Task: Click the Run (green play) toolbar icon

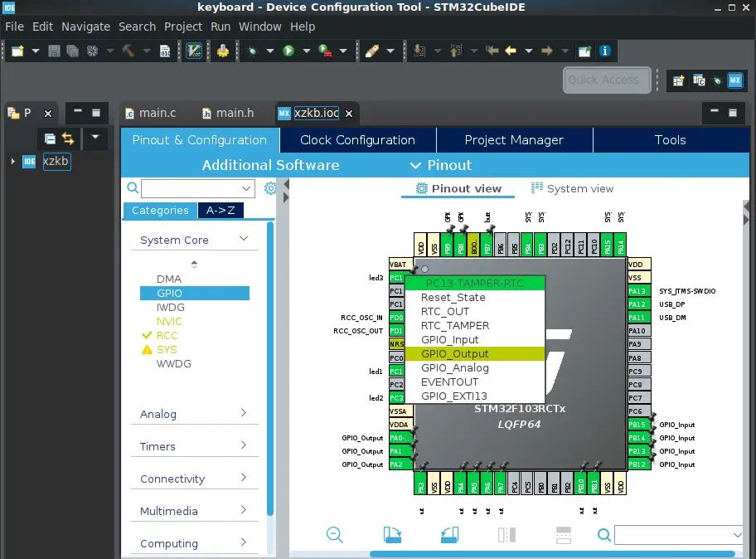Action: pyautogui.click(x=288, y=51)
